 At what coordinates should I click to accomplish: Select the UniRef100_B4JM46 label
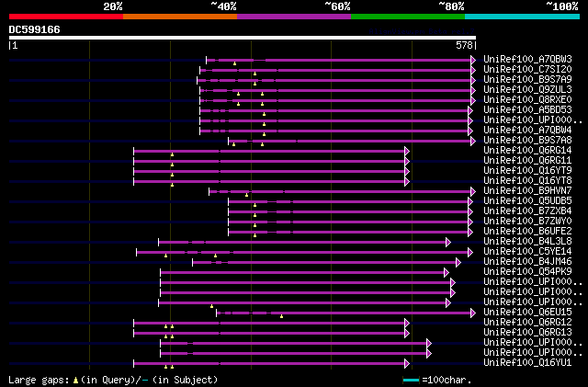click(x=527, y=262)
